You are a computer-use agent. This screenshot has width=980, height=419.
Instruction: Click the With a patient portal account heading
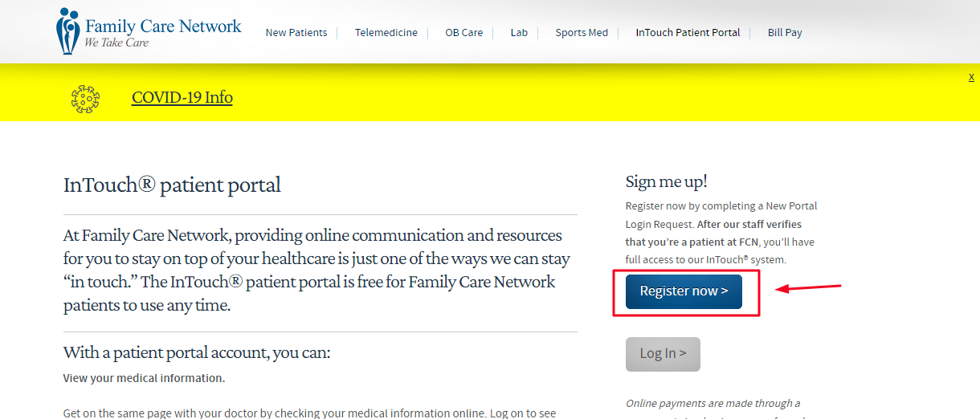coord(197,352)
